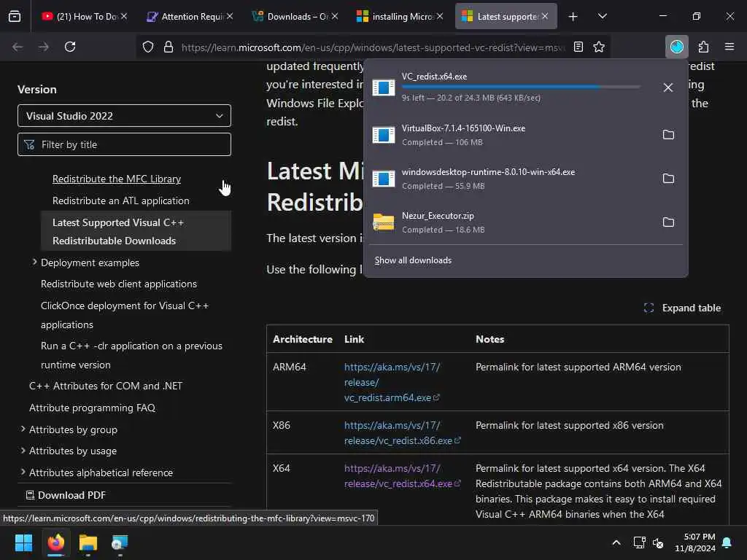Open network status tray icon

click(639, 542)
